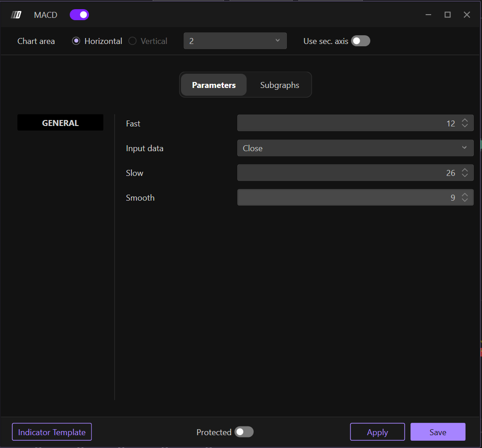Decrease the Slow value with down arrow
The height and width of the screenshot is (448, 482).
pos(465,175)
